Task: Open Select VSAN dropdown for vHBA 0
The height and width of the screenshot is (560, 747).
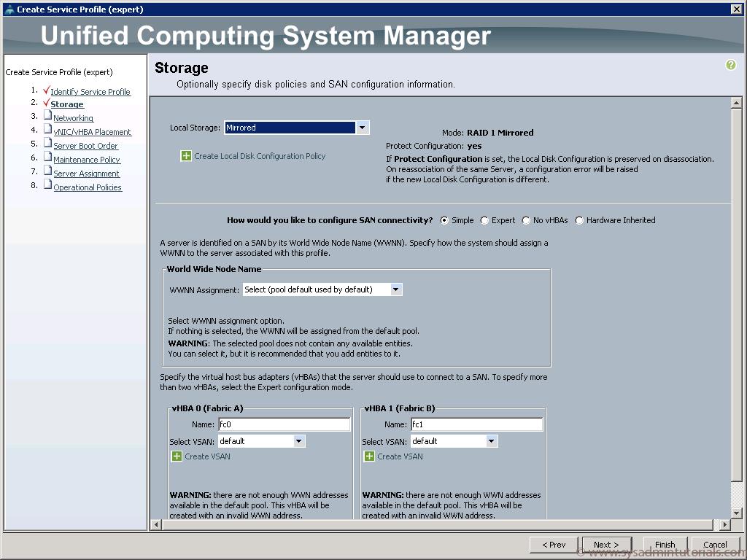Action: [298, 441]
